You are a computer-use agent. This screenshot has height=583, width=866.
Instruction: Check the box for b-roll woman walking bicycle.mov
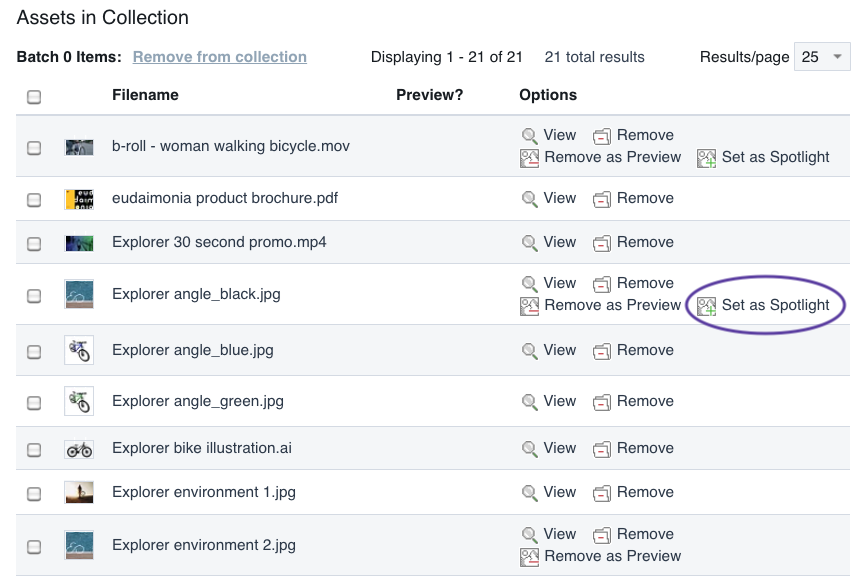point(34,148)
